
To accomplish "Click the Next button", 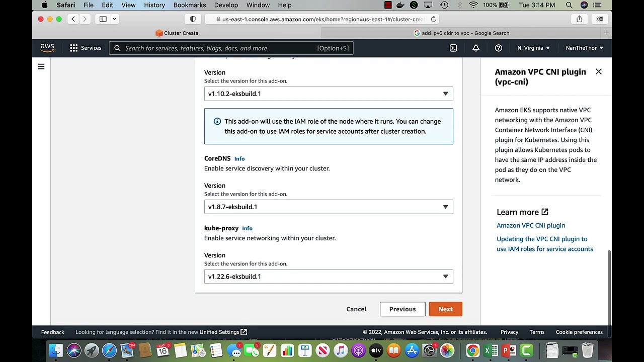I will coord(445,309).
